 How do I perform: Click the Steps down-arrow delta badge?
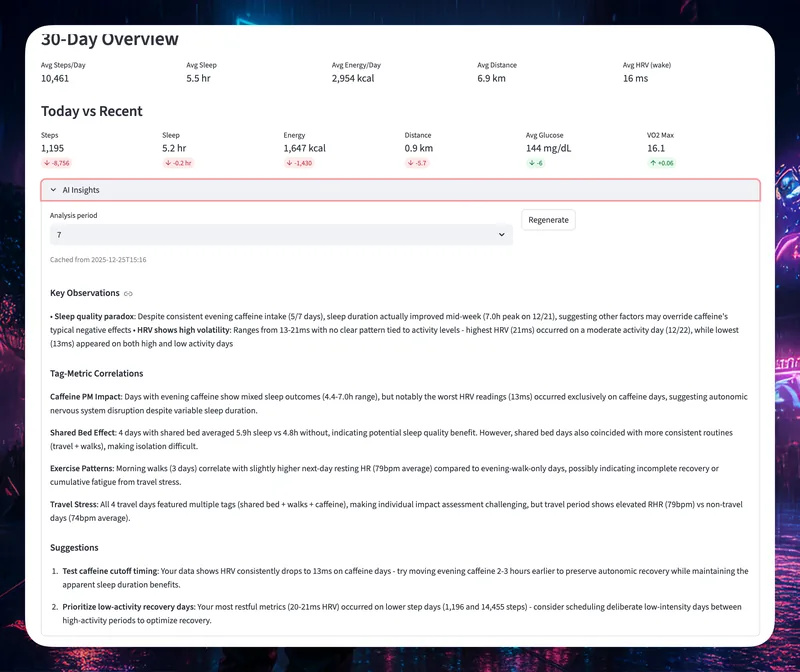point(56,163)
